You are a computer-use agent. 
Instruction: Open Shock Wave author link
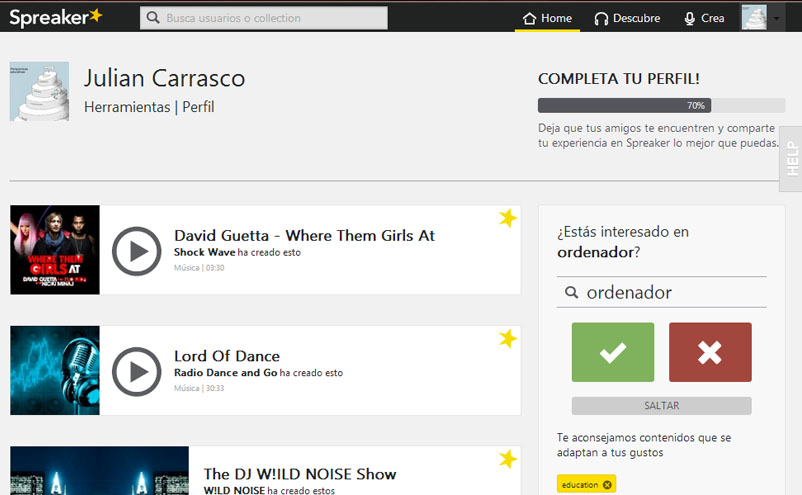click(205, 252)
